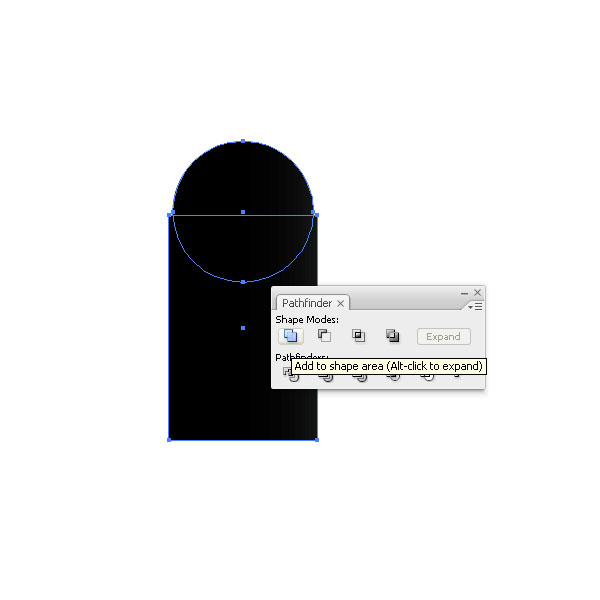Viewport: 600px width, 600px height.
Task: Select the circle's bottom anchor point
Action: (243, 282)
